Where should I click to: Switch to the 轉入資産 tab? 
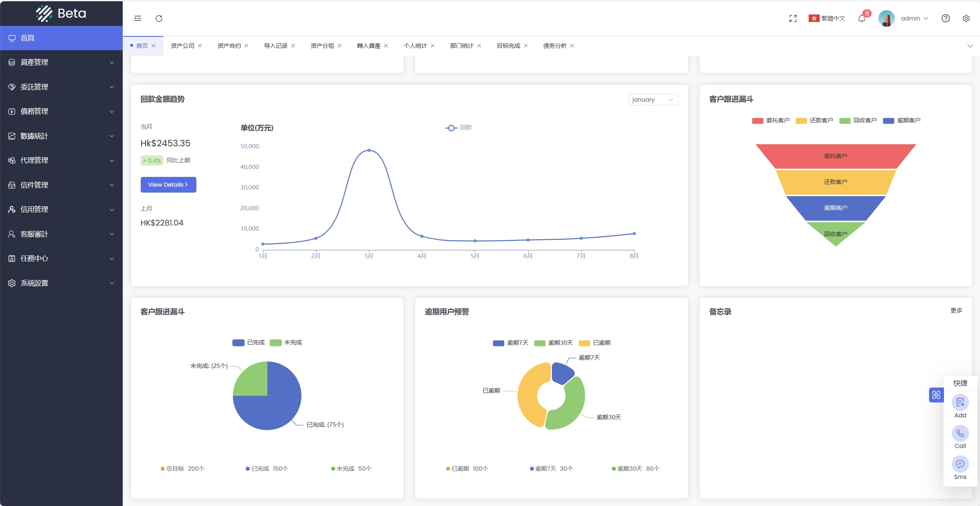pos(368,46)
